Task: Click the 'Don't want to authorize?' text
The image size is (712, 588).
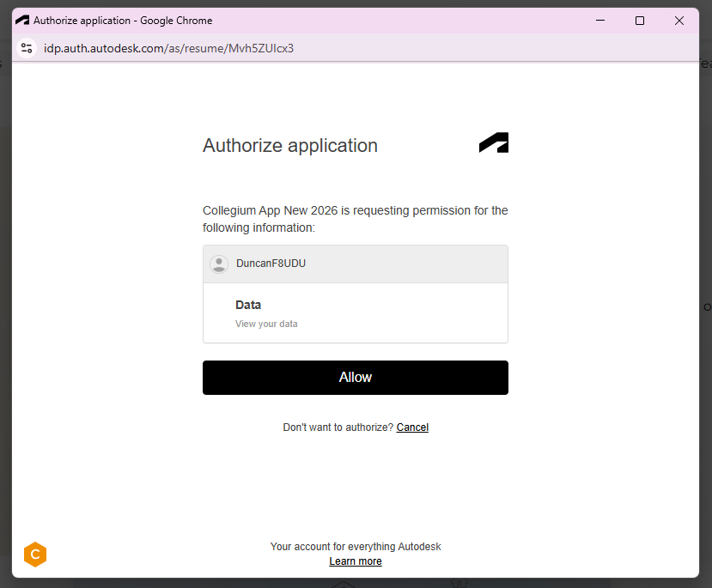Action: coord(338,427)
